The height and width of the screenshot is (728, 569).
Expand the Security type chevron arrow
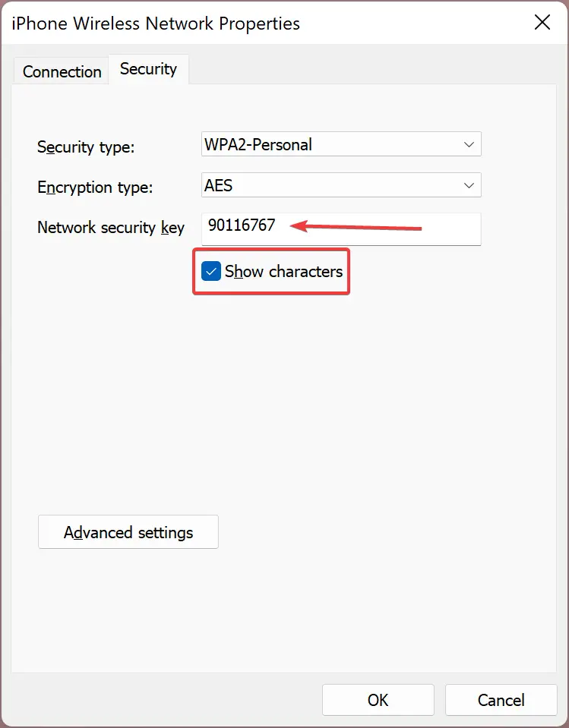click(x=469, y=144)
